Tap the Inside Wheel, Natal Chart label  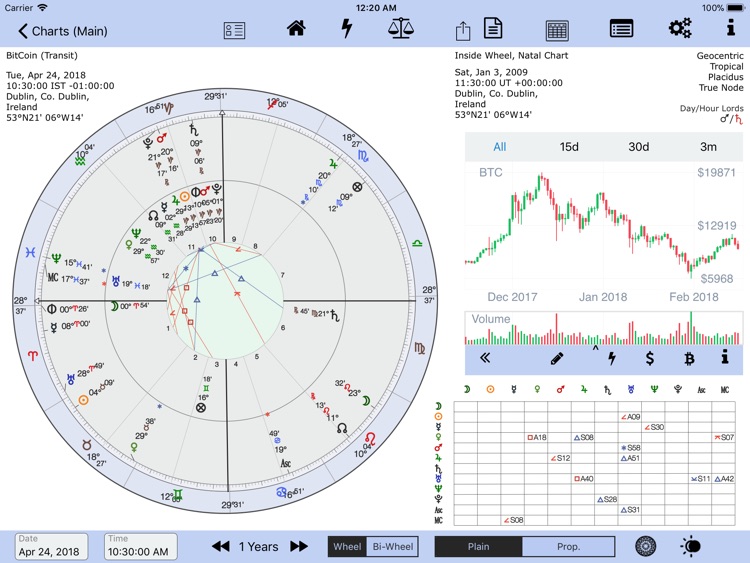(x=511, y=55)
